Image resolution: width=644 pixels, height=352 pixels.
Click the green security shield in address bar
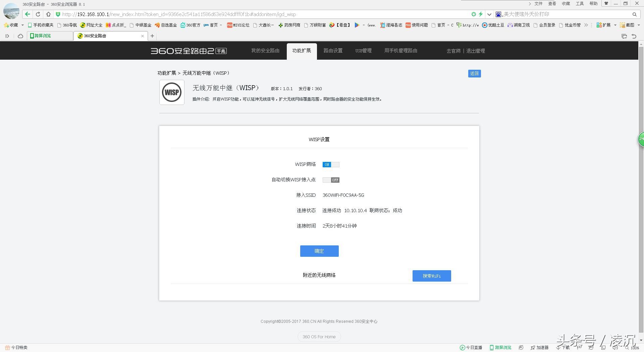[58, 14]
